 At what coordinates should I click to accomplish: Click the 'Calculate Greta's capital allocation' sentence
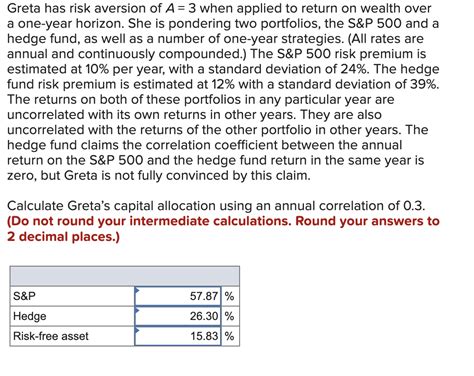[216, 206]
